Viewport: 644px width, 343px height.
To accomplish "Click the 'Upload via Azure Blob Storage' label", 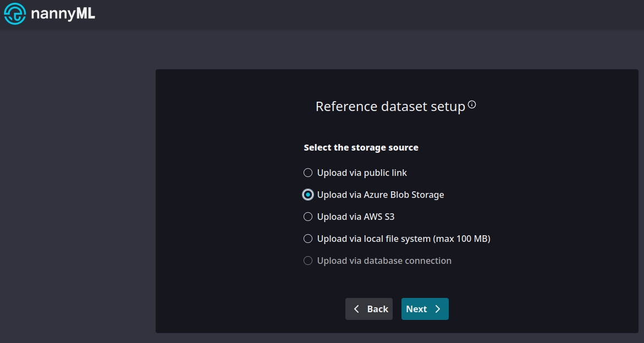I will [x=381, y=195].
